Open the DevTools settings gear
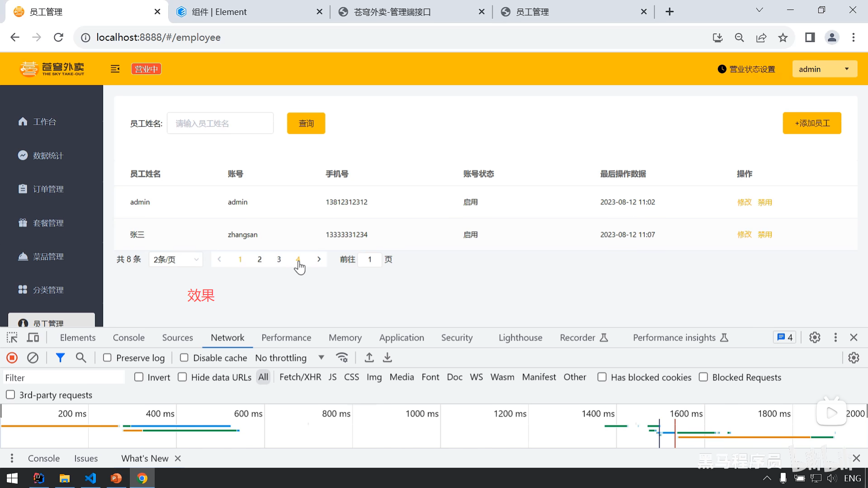868x488 pixels. coord(815,338)
